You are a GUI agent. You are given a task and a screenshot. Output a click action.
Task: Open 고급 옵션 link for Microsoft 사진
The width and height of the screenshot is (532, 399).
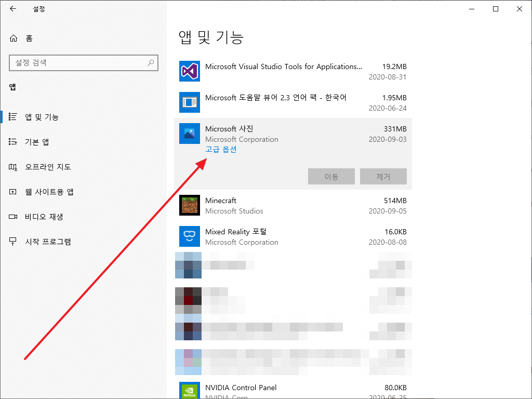click(x=221, y=150)
